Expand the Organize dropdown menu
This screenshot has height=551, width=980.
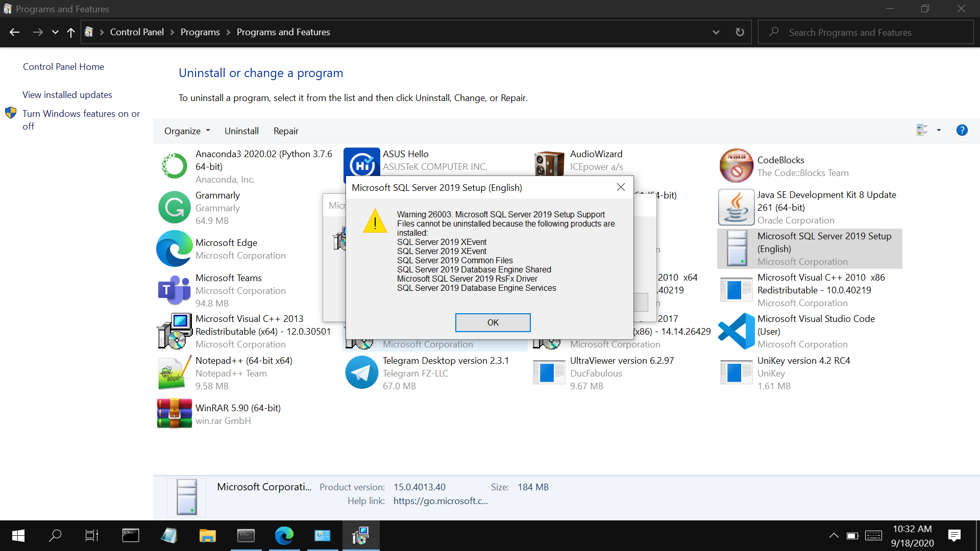(x=187, y=131)
